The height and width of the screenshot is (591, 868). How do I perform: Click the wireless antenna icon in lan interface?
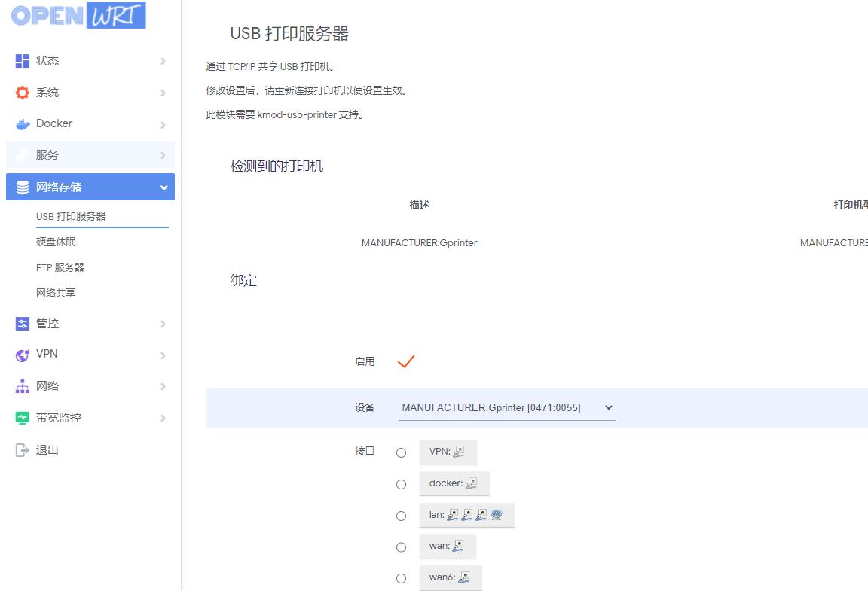click(x=497, y=515)
